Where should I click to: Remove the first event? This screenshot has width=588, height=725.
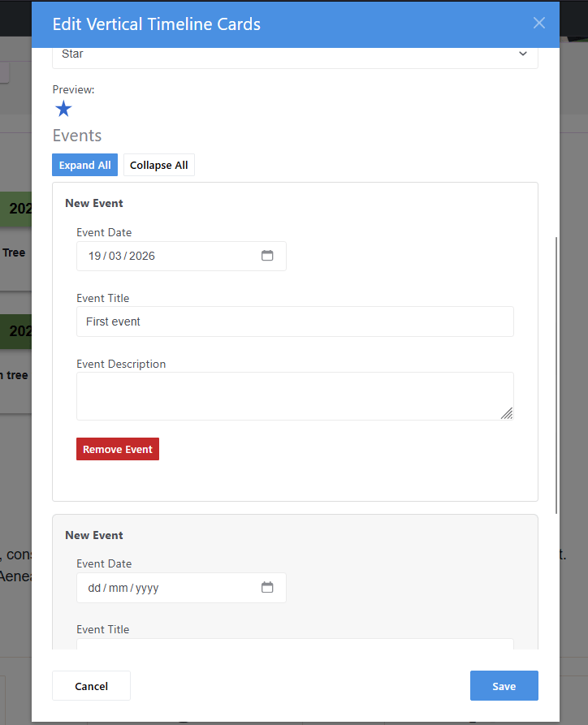pos(118,449)
